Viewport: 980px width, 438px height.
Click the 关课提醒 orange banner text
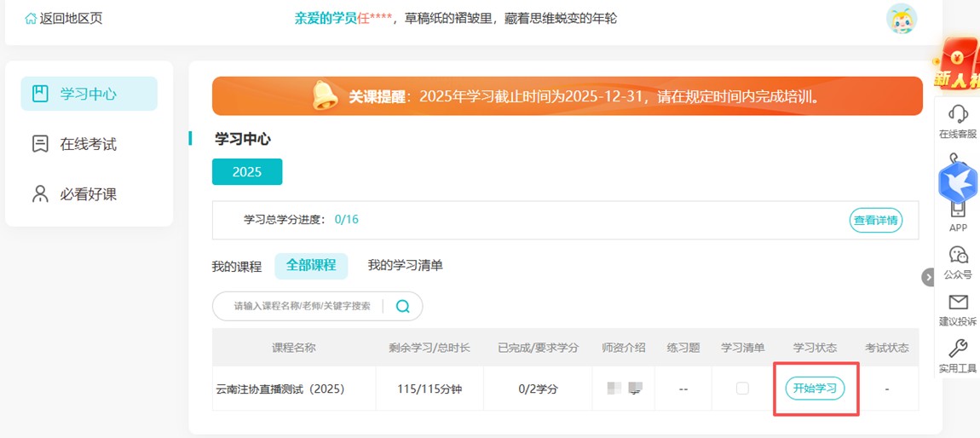[x=584, y=97]
